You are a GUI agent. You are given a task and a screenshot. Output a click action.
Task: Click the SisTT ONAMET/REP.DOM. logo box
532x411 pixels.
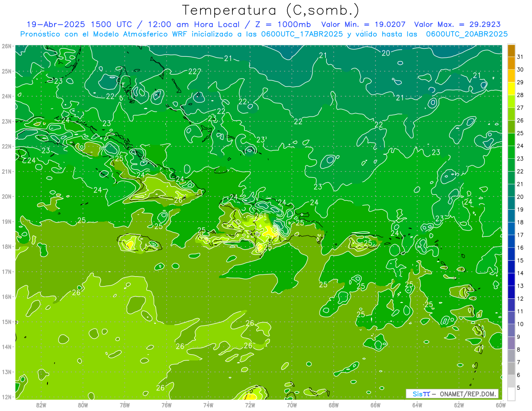[x=452, y=394]
